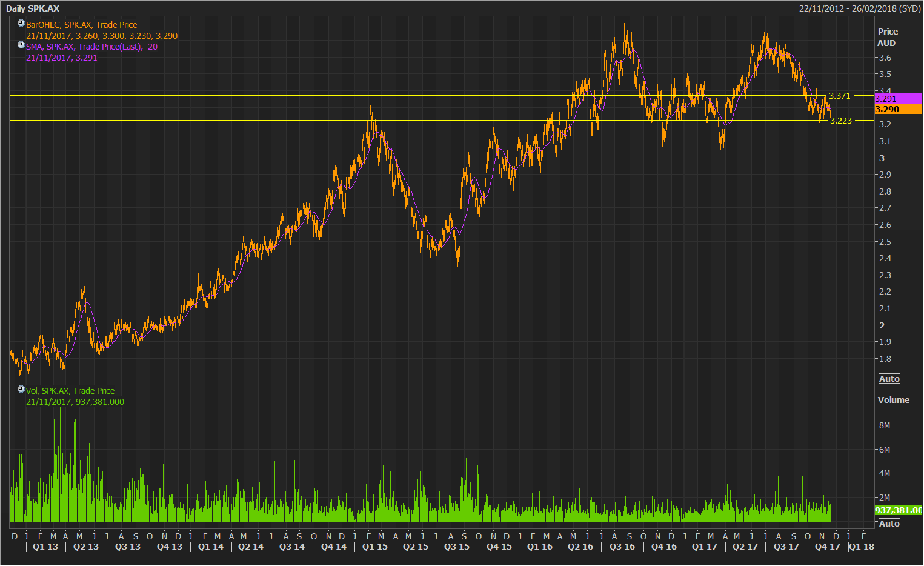Viewport: 924px width, 566px height.
Task: Select the SMA, SPK.AX, Trade Price(Last) legend
Action: click(x=91, y=47)
